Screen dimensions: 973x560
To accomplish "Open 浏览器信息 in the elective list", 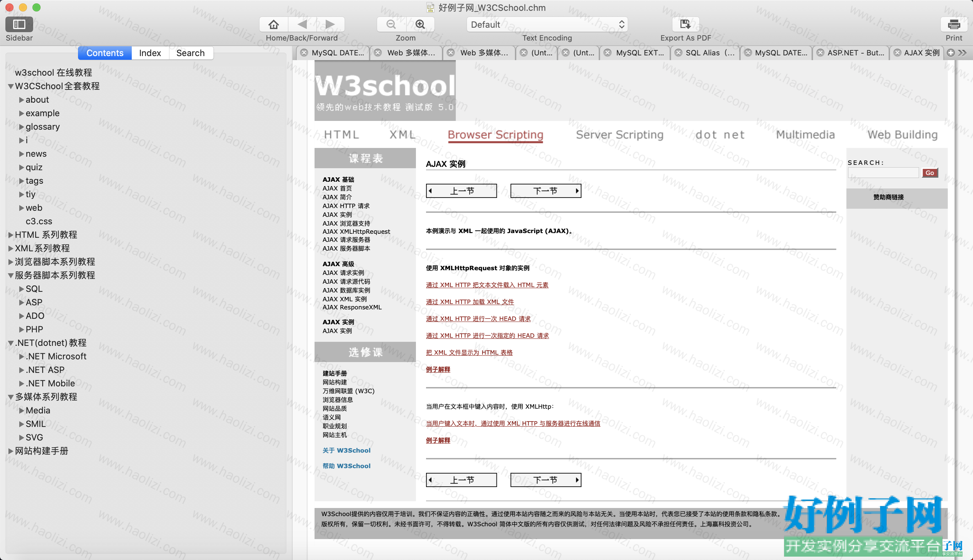I will [x=338, y=400].
